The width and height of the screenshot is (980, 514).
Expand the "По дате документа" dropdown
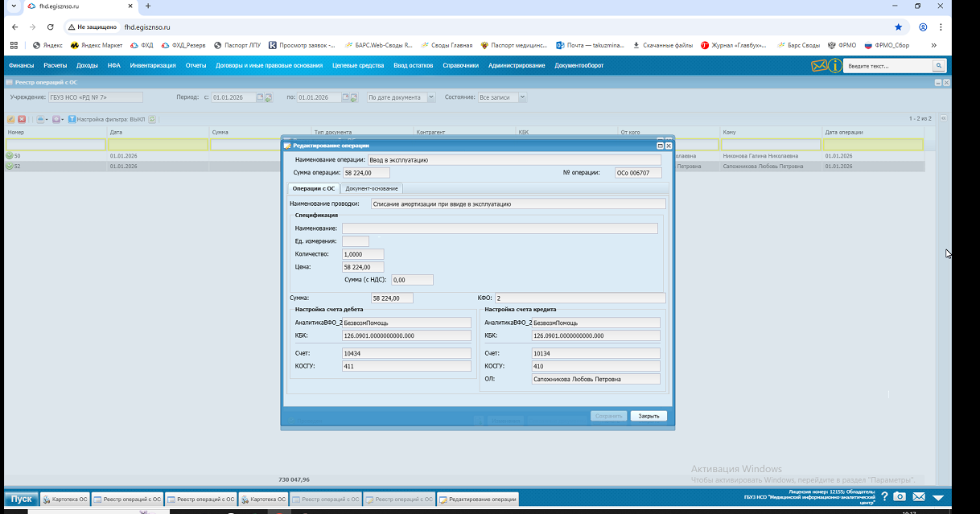pyautogui.click(x=430, y=97)
